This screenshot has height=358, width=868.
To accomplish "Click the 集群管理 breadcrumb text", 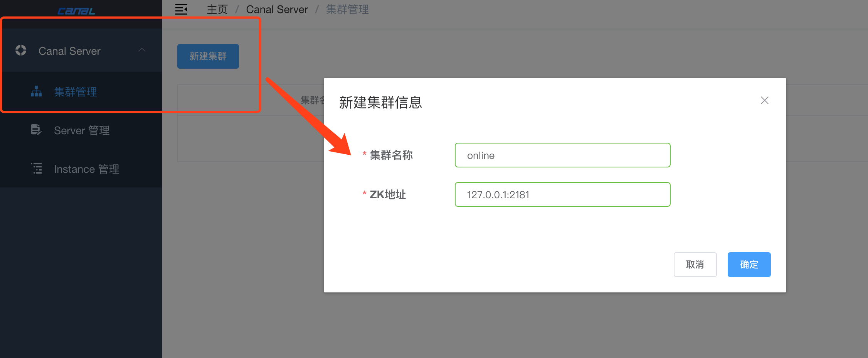I will [x=347, y=9].
